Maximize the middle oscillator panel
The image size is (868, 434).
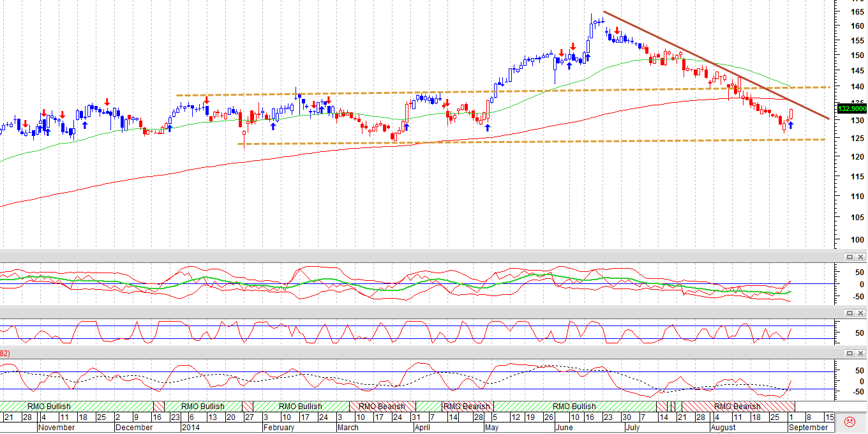849,313
